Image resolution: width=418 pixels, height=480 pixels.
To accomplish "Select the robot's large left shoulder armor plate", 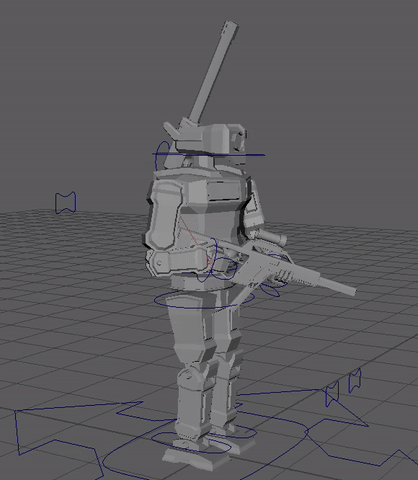I will pos(164,216).
